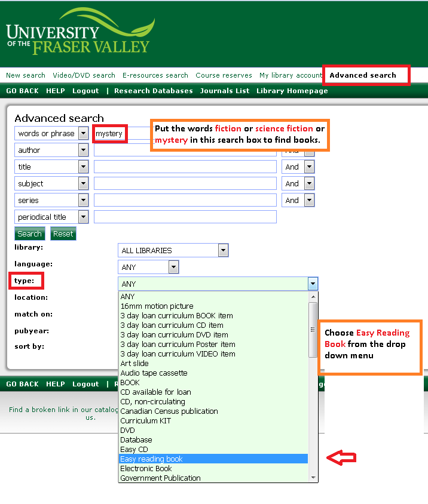
Task: Open the language ANY dropdown
Action: pos(148,267)
